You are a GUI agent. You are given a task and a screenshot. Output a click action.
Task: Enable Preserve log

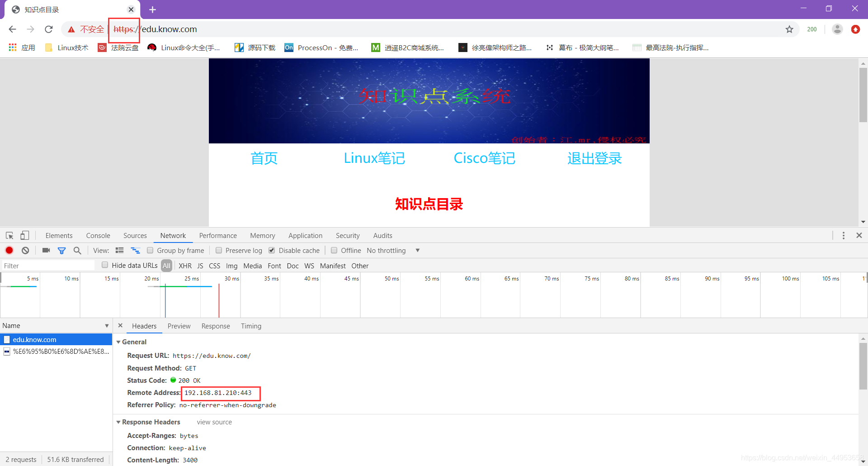pyautogui.click(x=219, y=250)
